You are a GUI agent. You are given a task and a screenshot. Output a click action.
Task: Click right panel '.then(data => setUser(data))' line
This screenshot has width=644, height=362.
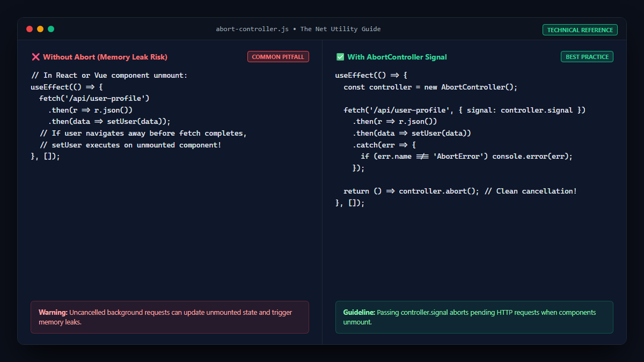click(x=412, y=134)
